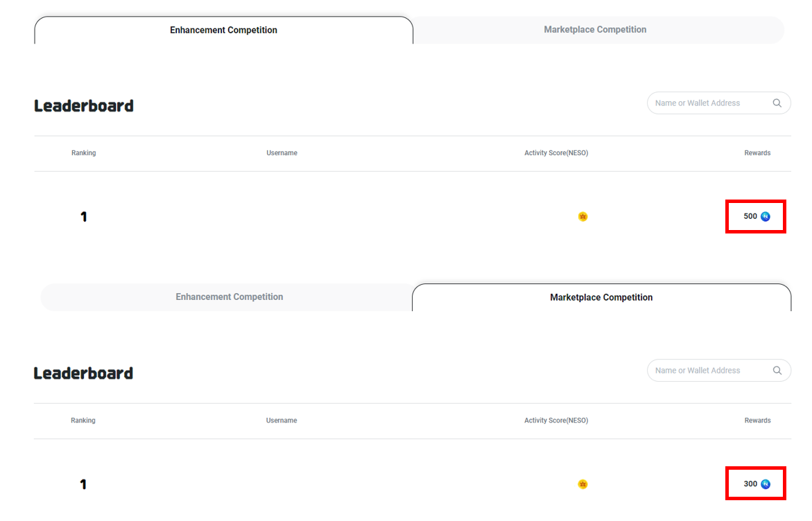Click the gold medal icon in Marketplace leaderboard
The image size is (812, 521).
(582, 484)
